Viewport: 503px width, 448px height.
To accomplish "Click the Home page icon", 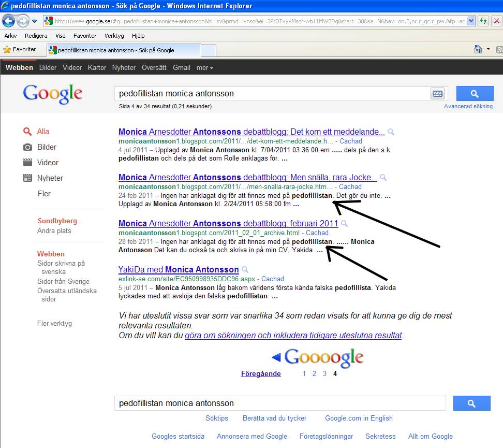I will pos(478,49).
